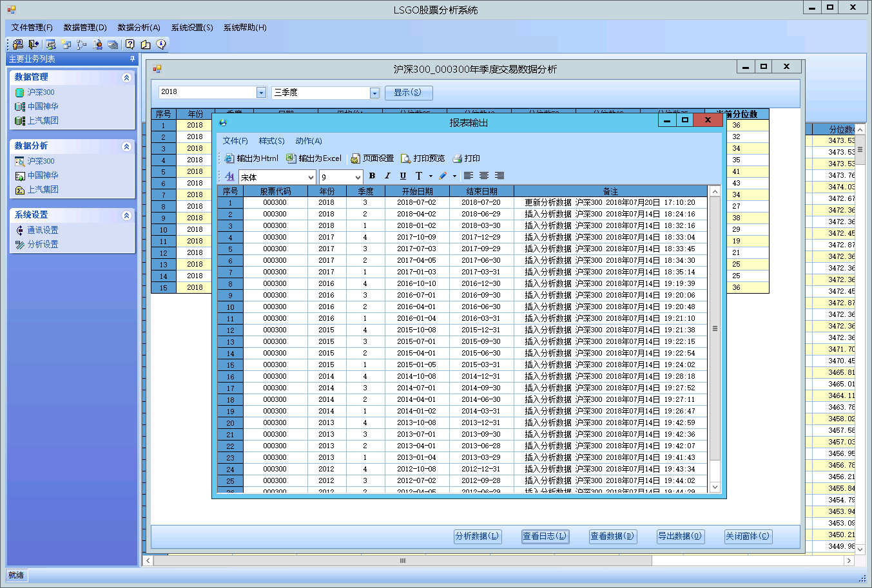
Task: Align text right in the report window
Action: click(x=499, y=176)
